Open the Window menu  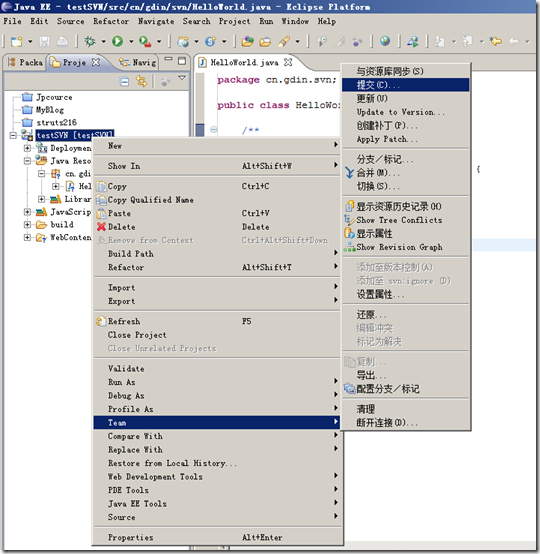click(x=295, y=21)
